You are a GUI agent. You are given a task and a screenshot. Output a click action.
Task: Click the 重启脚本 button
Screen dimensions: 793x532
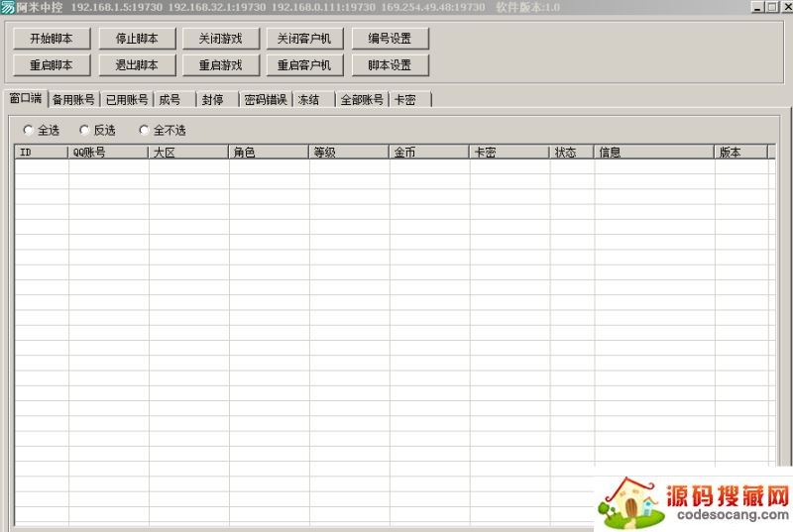tap(52, 65)
